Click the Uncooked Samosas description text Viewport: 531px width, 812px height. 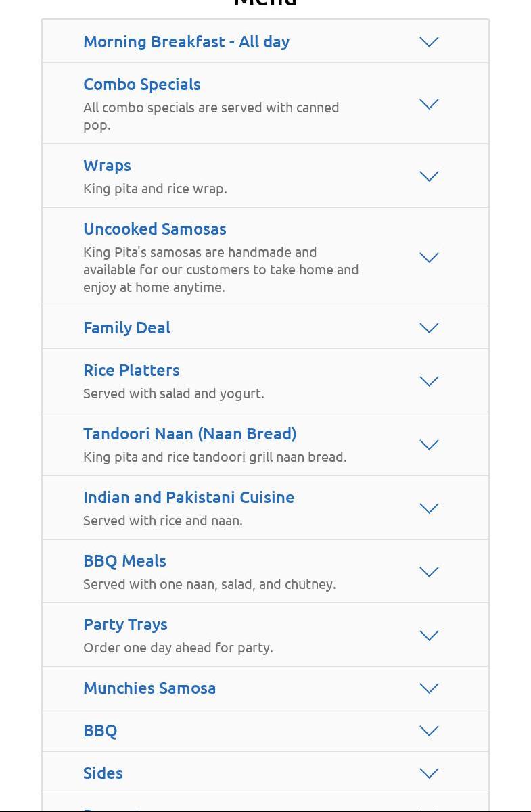click(221, 270)
